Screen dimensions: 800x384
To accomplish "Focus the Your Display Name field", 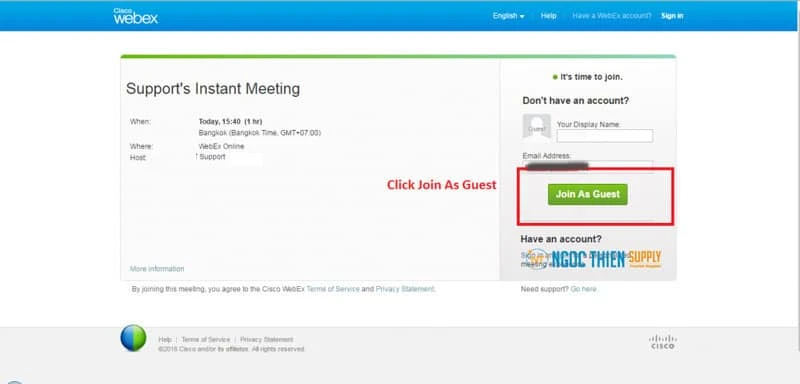I will click(x=605, y=136).
